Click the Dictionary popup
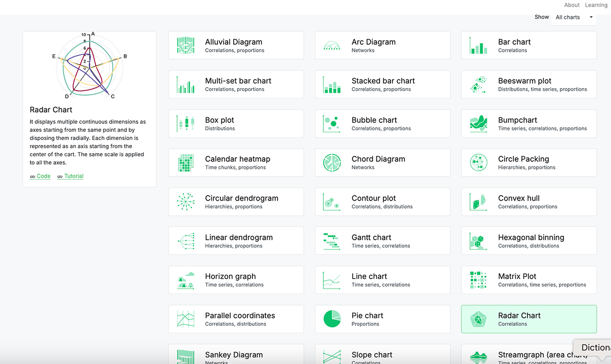This screenshot has width=611, height=364. (x=597, y=347)
